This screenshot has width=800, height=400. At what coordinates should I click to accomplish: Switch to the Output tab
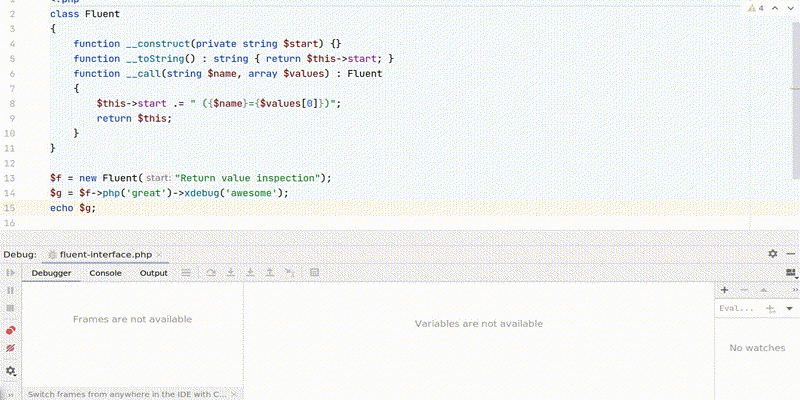click(x=153, y=273)
